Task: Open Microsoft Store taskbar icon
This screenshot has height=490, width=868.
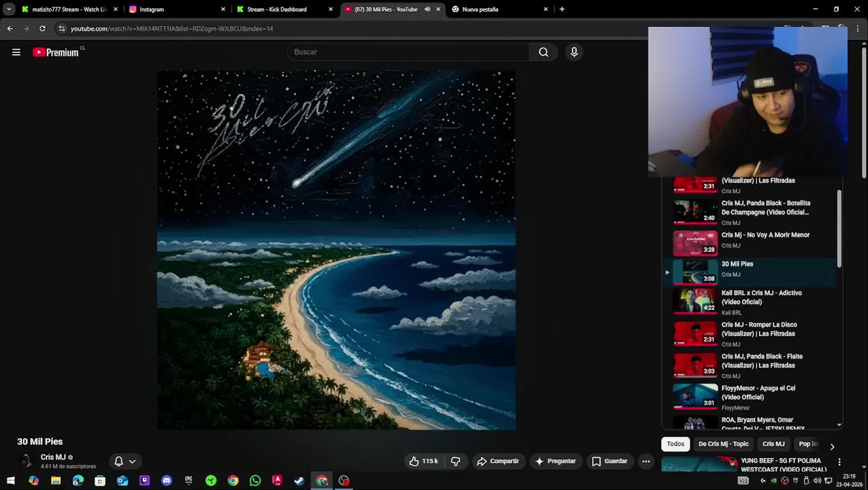Action: tap(100, 480)
